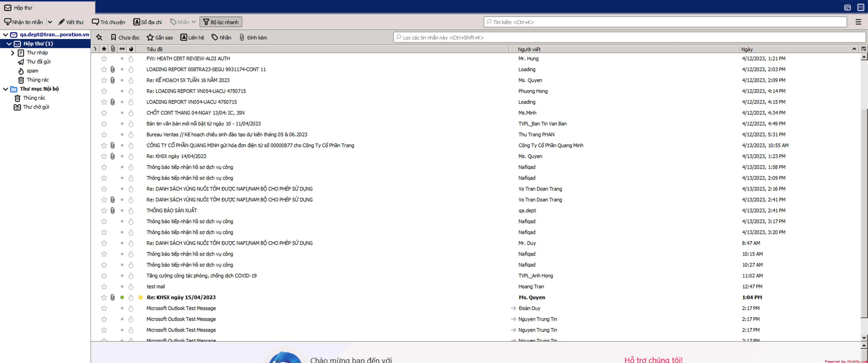Select the qa.dept account row

point(45,34)
